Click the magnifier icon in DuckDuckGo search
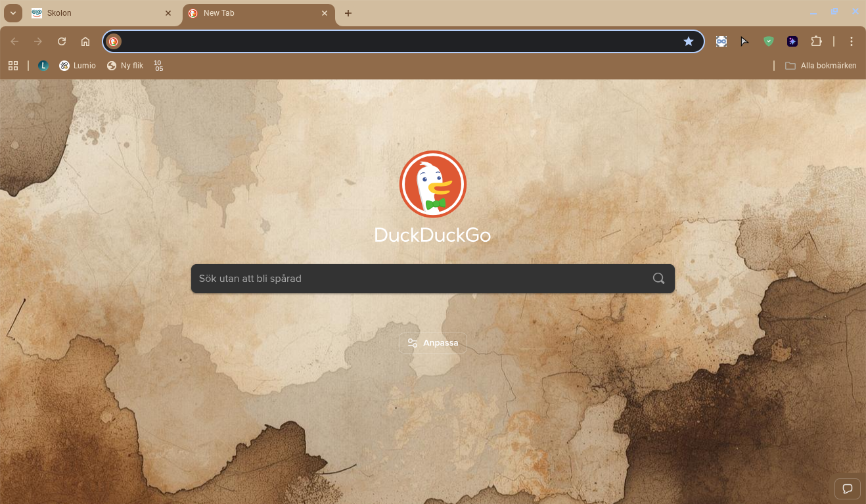This screenshot has width=866, height=504. coord(658,279)
